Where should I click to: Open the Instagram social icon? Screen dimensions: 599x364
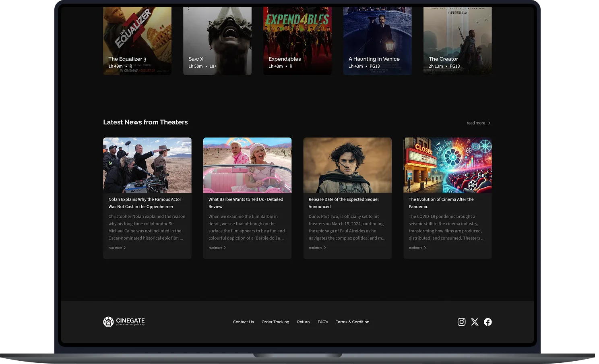[x=461, y=322]
